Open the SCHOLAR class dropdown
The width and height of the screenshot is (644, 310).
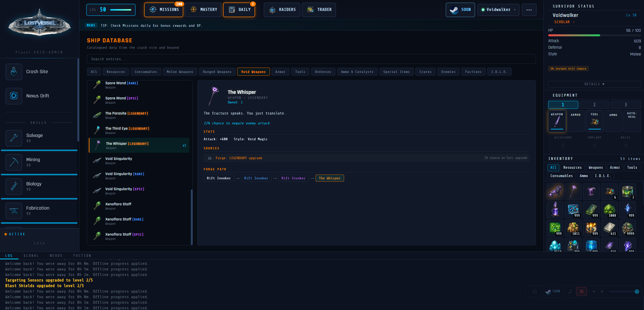click(x=564, y=22)
